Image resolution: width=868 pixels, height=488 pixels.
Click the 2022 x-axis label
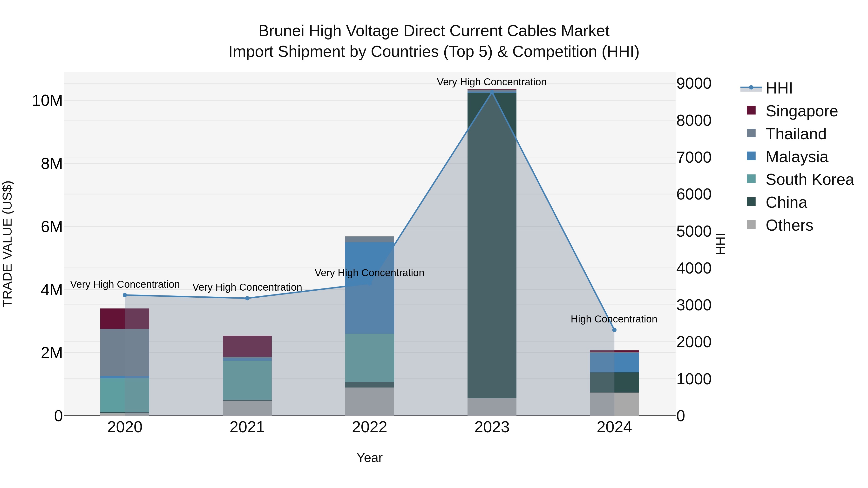point(370,427)
